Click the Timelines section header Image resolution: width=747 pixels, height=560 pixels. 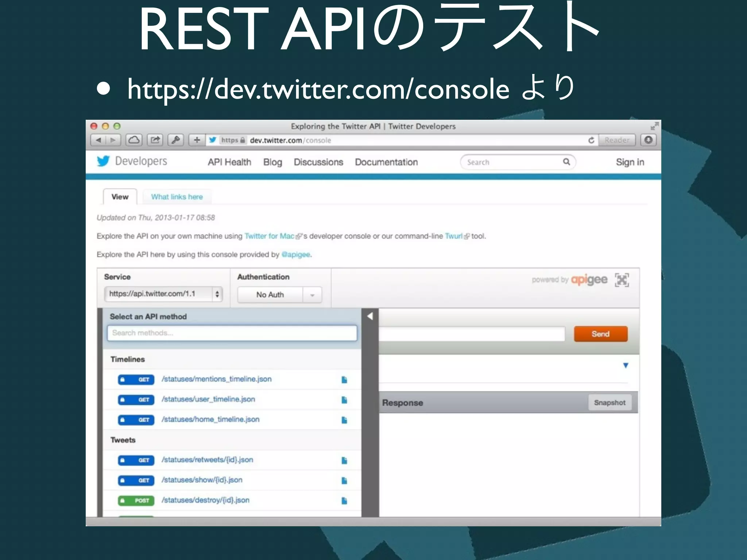tap(128, 359)
